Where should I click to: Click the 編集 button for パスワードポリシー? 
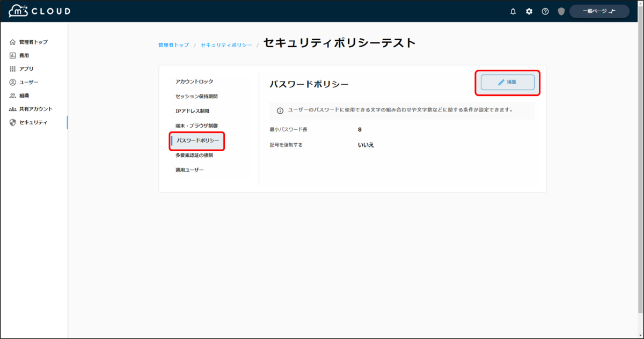pos(507,83)
